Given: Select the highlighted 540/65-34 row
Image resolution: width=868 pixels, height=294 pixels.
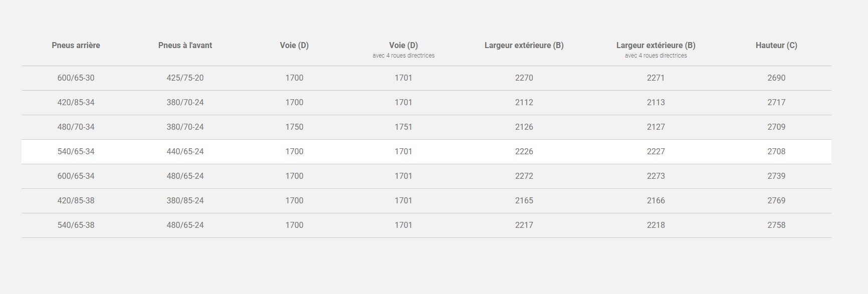Looking at the screenshot, I should tap(76, 152).
